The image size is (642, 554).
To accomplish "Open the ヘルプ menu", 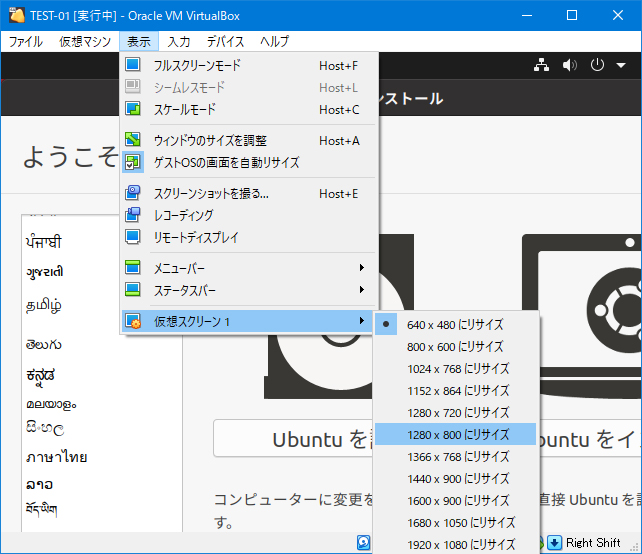I will coord(274,41).
